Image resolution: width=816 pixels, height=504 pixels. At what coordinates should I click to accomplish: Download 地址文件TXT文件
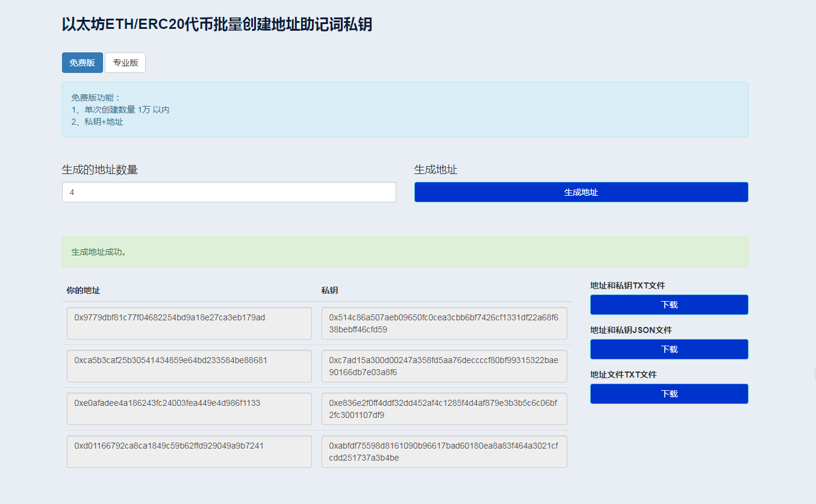(669, 394)
